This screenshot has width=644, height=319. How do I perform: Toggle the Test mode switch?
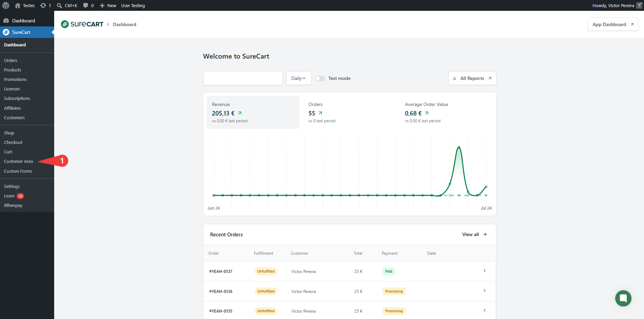click(x=320, y=78)
